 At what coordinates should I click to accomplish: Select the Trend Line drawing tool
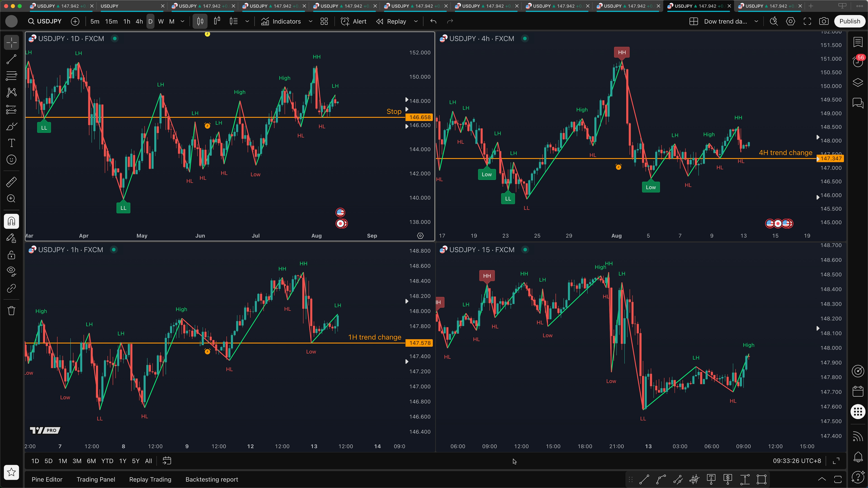12,60
